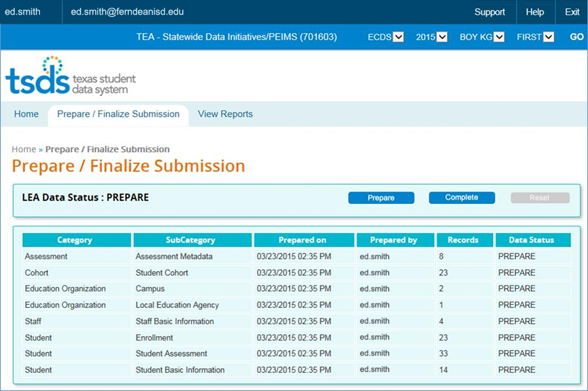Viewport: 588px width, 391px height.
Task: Click PREPARE status in Student Basic Information row
Action: [516, 370]
